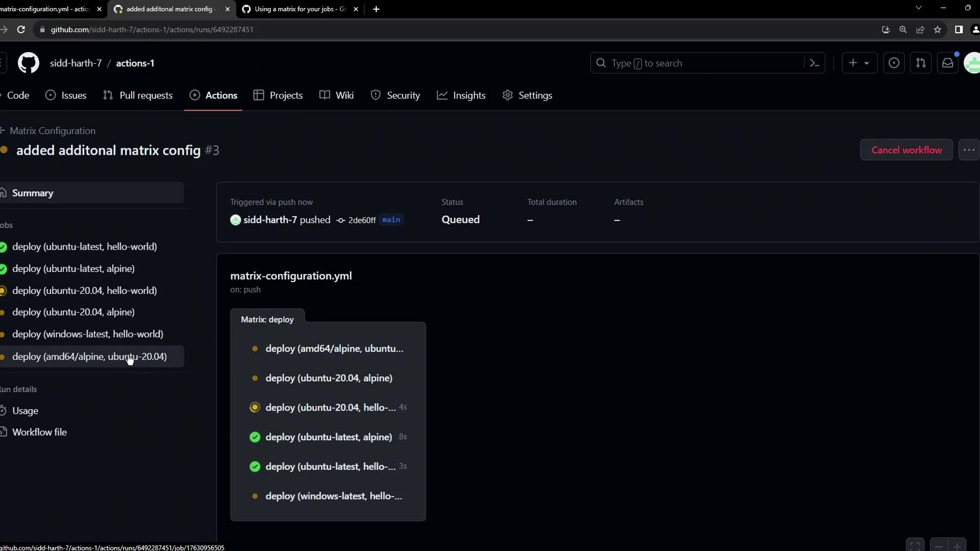The image size is (980, 551).
Task: Open pull requests shortcut icon in header
Action: coord(921,63)
